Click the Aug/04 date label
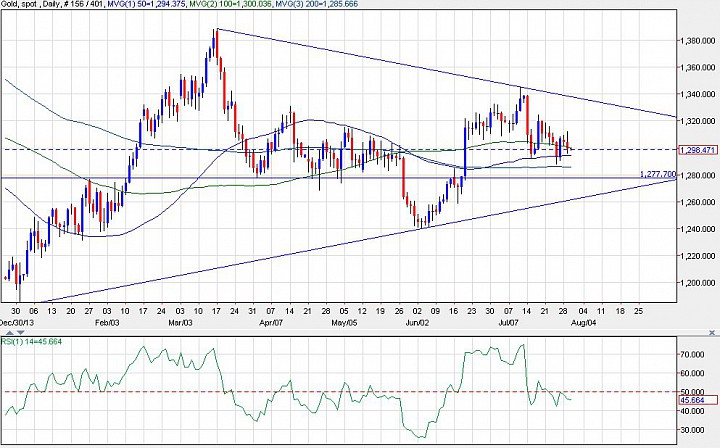This screenshot has width=720, height=448. (x=584, y=323)
